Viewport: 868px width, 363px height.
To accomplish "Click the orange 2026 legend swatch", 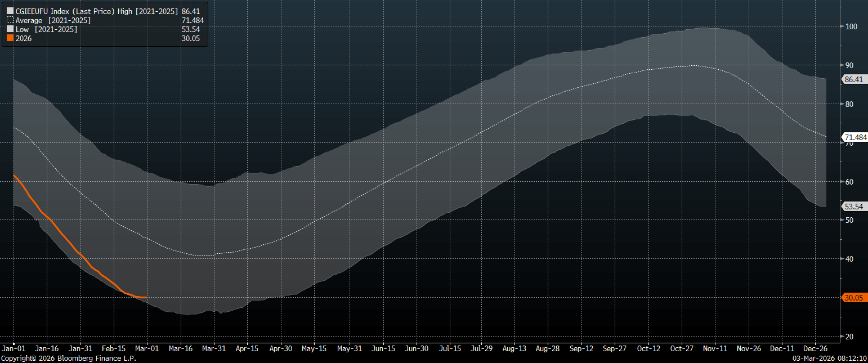I will coord(10,38).
